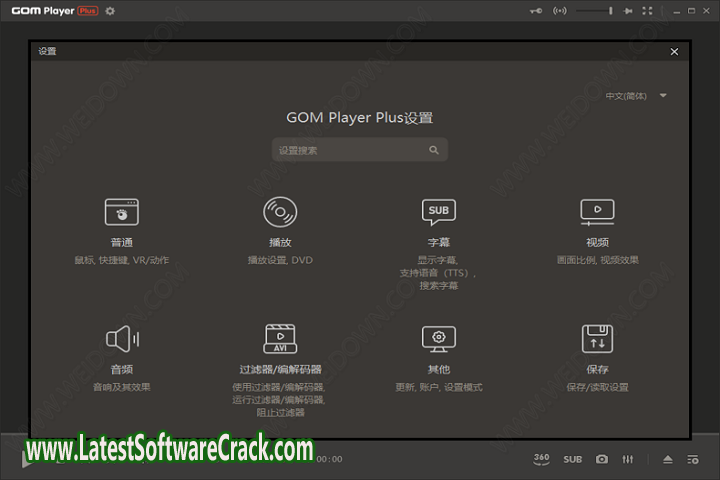Image resolution: width=720 pixels, height=480 pixels.
Task: Click the 过滤器/编解码器 label text
Action: 280,370
